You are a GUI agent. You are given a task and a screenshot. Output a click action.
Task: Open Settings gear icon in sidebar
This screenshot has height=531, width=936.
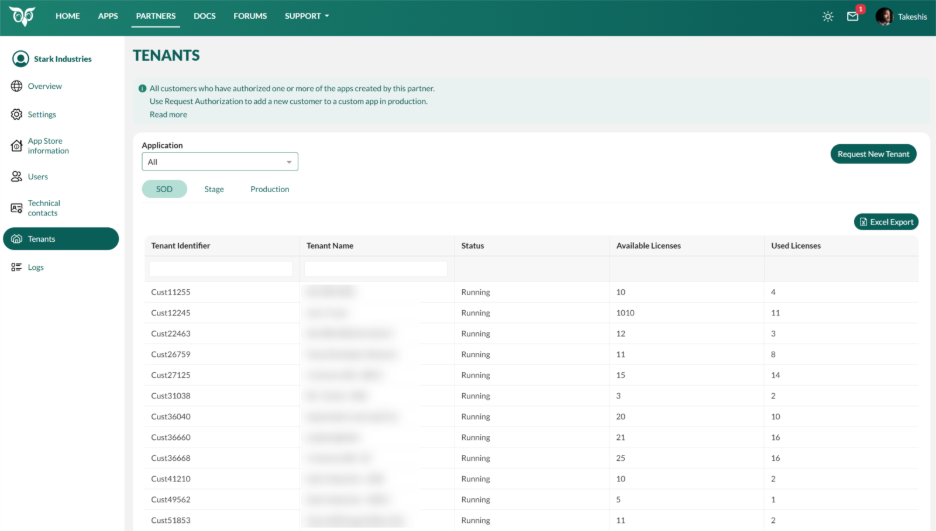(17, 115)
